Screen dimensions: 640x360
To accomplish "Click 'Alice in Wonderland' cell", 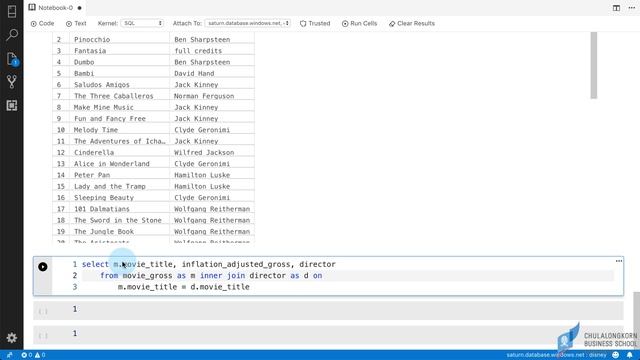I will click(112, 164).
